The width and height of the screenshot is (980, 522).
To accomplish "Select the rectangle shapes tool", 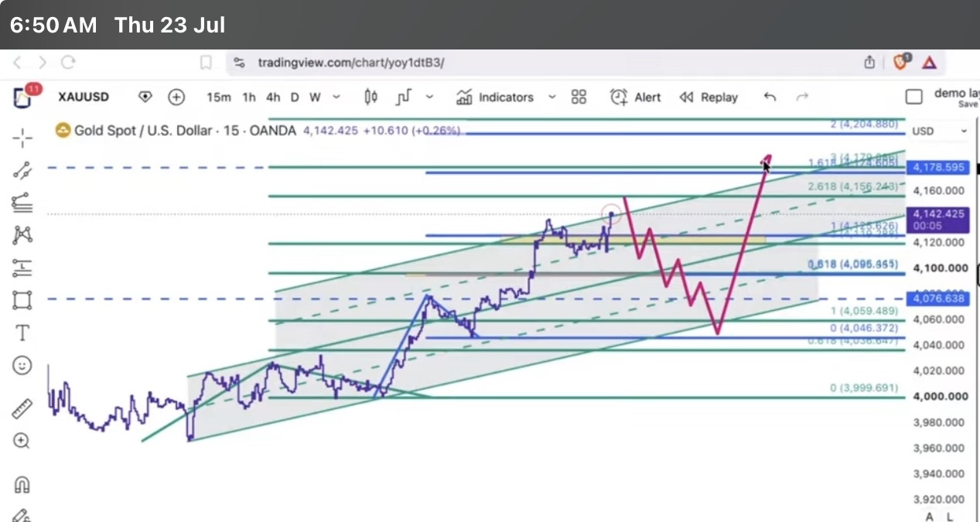I will tap(22, 300).
